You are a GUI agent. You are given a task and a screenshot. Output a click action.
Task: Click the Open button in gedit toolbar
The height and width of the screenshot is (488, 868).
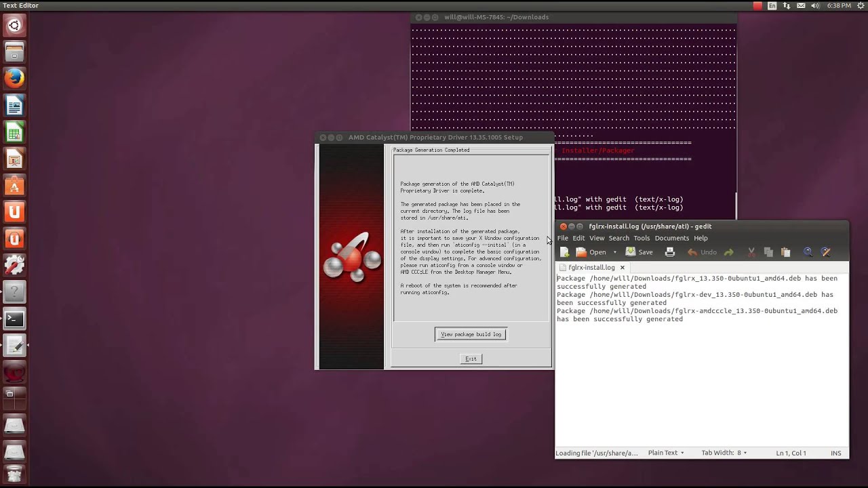pyautogui.click(x=591, y=252)
